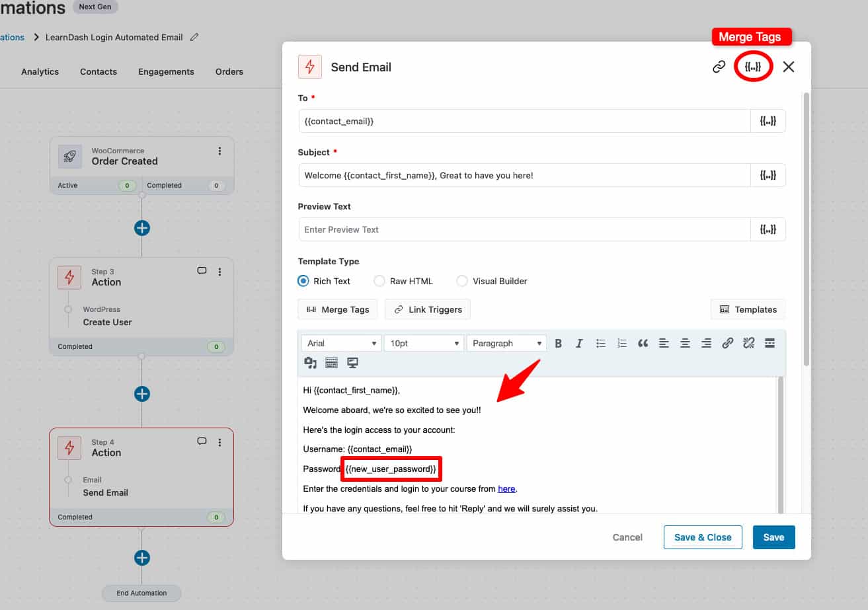Expand the 10pt font size dropdown
Screen dimensions: 868x610
(423, 343)
